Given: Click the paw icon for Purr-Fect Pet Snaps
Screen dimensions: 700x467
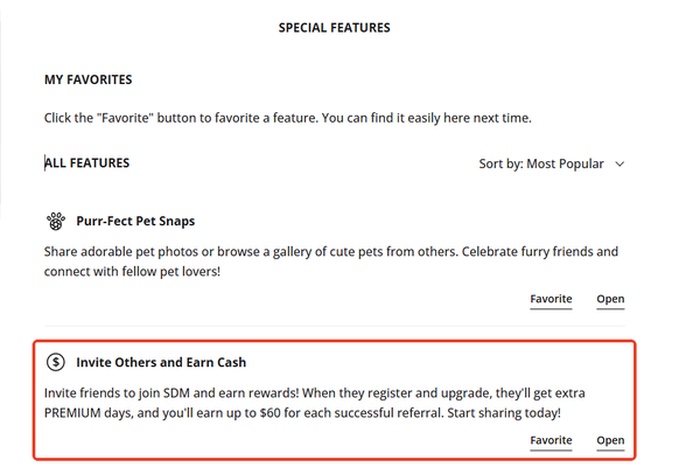Looking at the screenshot, I should click(56, 221).
